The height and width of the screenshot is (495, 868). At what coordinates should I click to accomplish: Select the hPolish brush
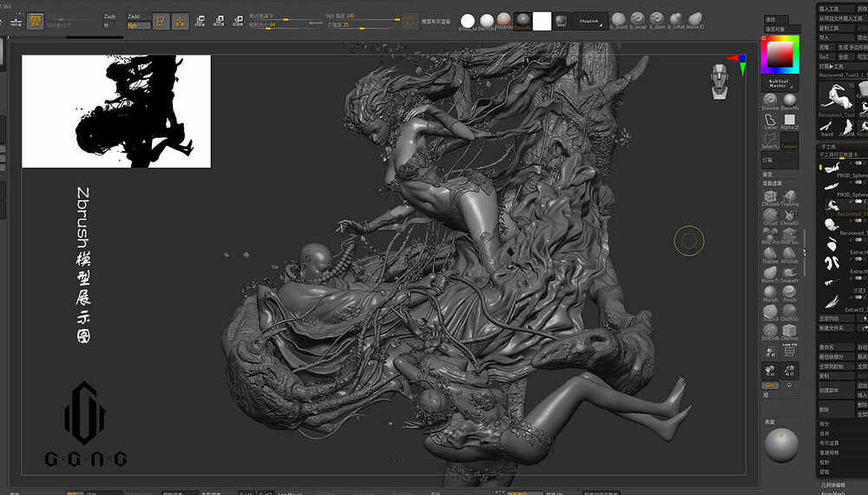click(x=789, y=255)
